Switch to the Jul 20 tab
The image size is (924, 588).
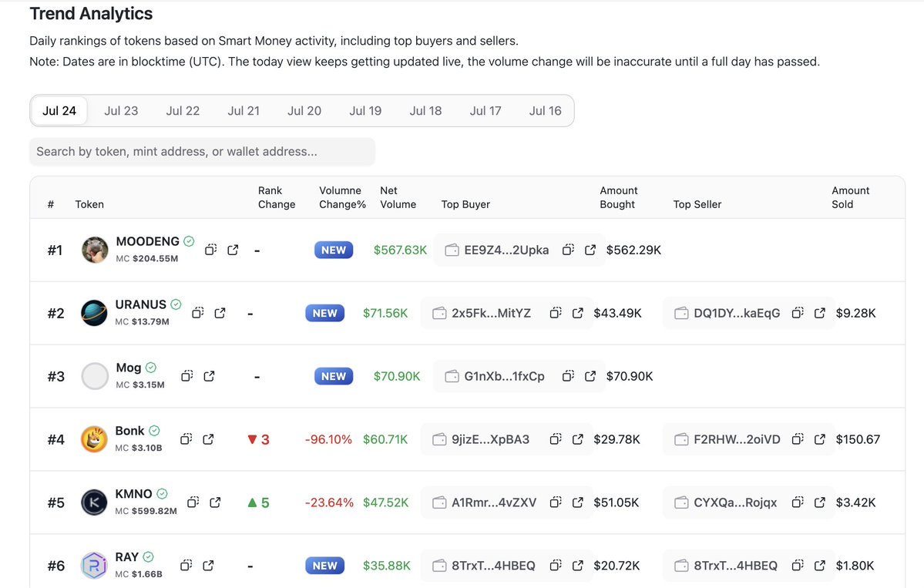click(x=304, y=111)
